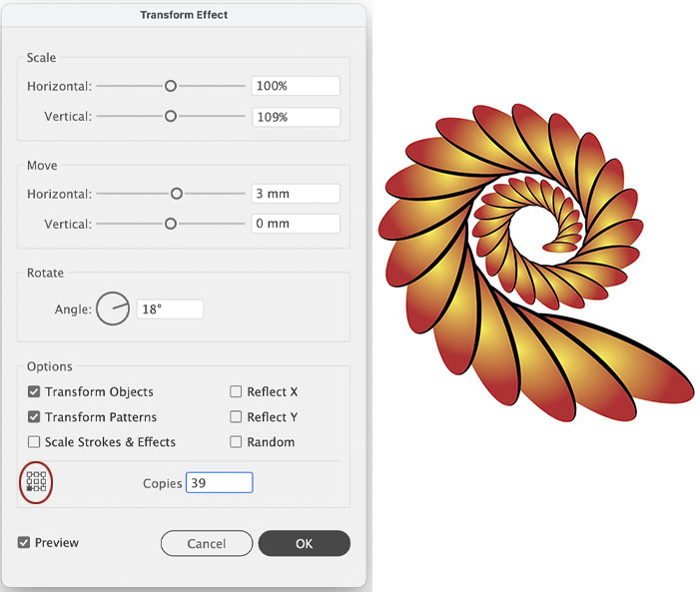Click the Move Vertical slider handle
The image size is (700, 592).
click(171, 224)
